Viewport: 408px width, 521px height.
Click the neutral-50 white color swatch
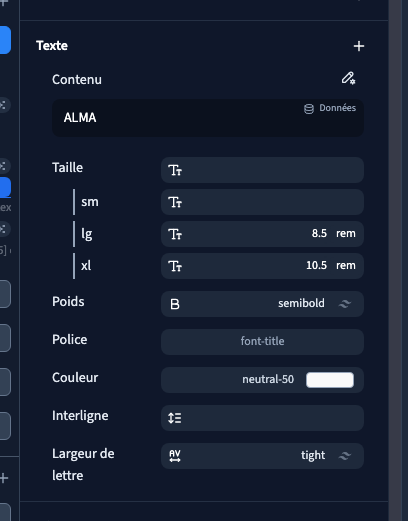(330, 380)
